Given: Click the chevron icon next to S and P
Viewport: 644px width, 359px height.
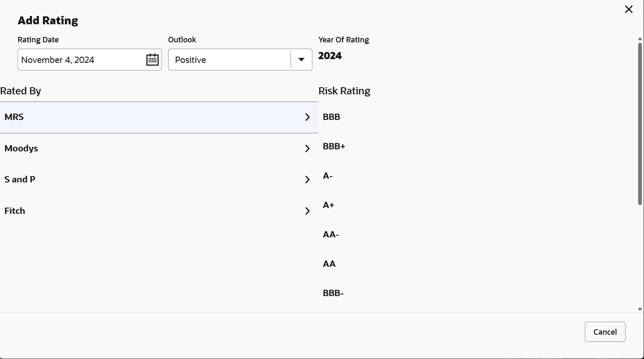Looking at the screenshot, I should coord(307,179).
